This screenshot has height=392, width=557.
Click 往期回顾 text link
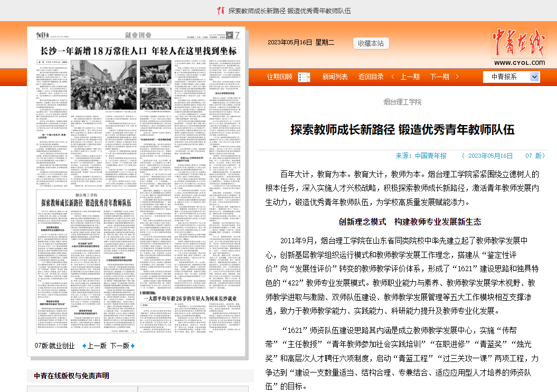tap(280, 77)
